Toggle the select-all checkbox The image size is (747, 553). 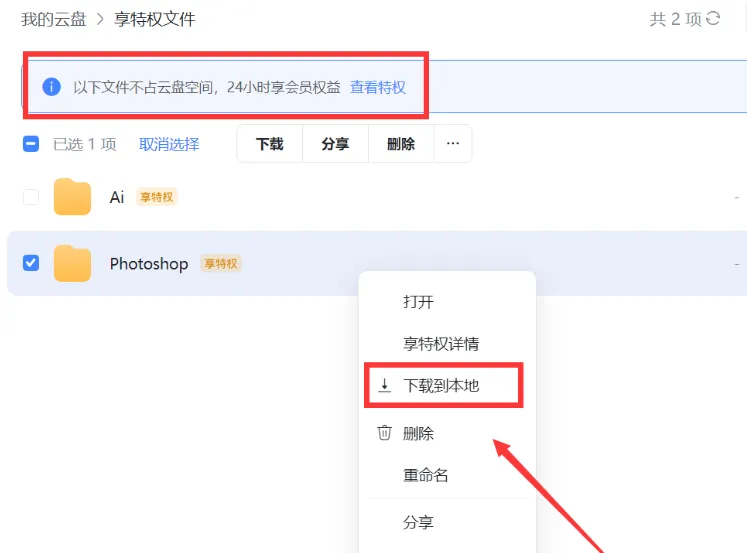(31, 144)
